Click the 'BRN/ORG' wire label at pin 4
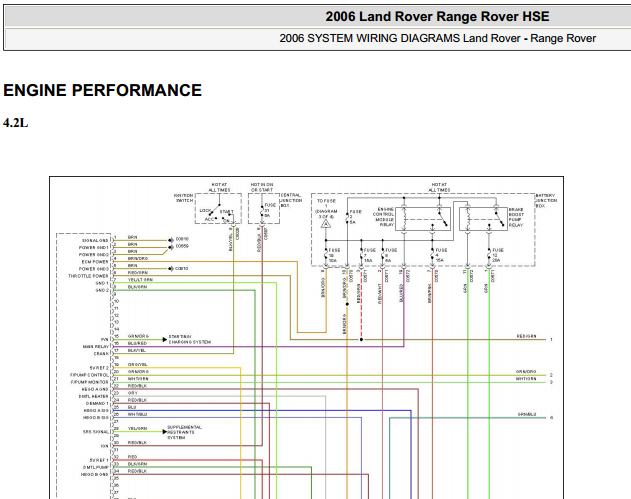 point(138,258)
